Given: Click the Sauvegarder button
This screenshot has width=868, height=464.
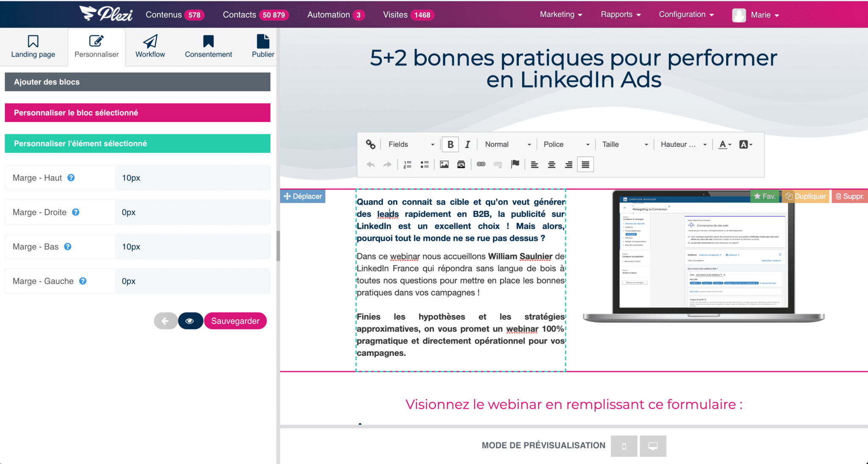Looking at the screenshot, I should tap(235, 321).
